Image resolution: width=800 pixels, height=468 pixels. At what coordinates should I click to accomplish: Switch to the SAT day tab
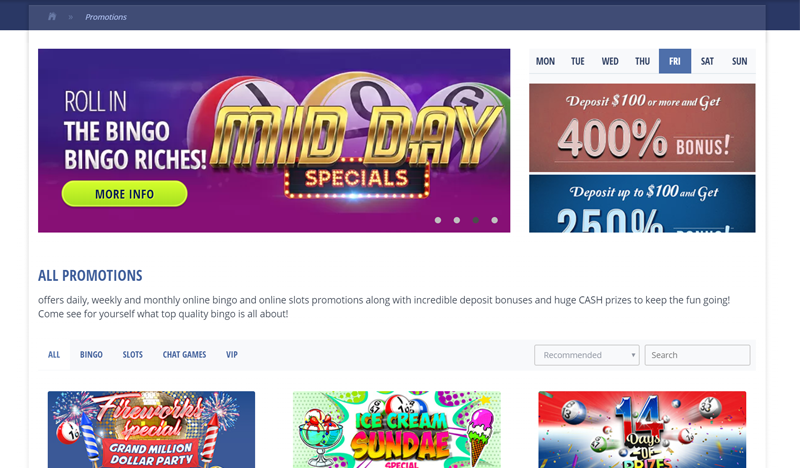707,61
